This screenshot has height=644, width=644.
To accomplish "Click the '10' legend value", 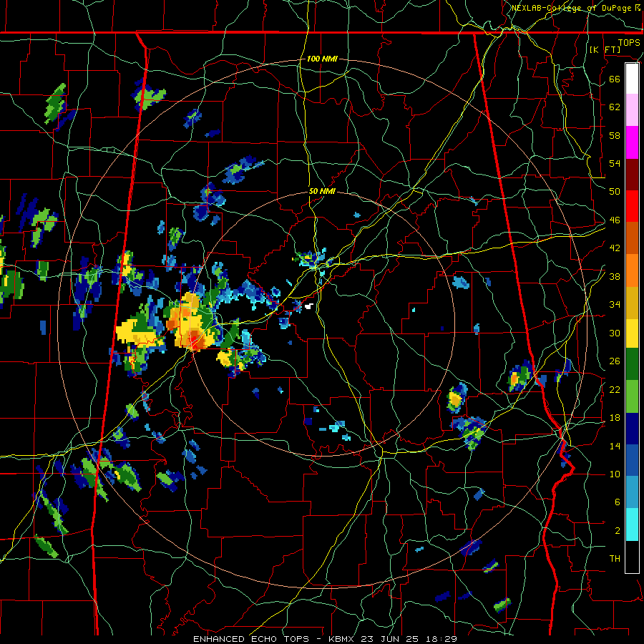I will pyautogui.click(x=615, y=474).
